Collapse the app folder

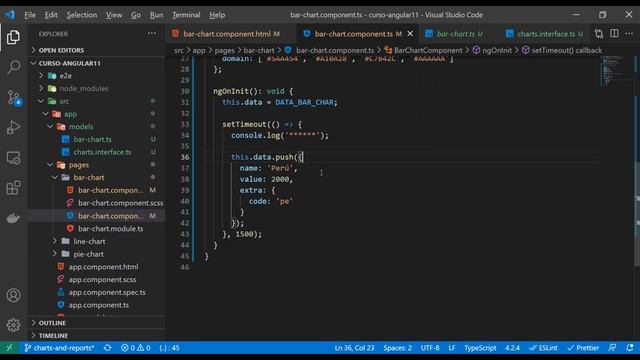(x=96, y=114)
